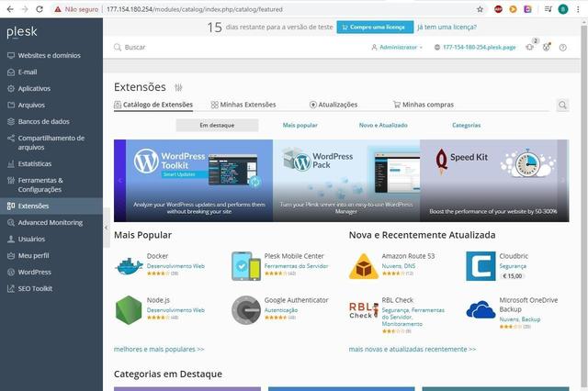Select Em destaque filter
This screenshot has height=391, width=588.
pyautogui.click(x=217, y=125)
